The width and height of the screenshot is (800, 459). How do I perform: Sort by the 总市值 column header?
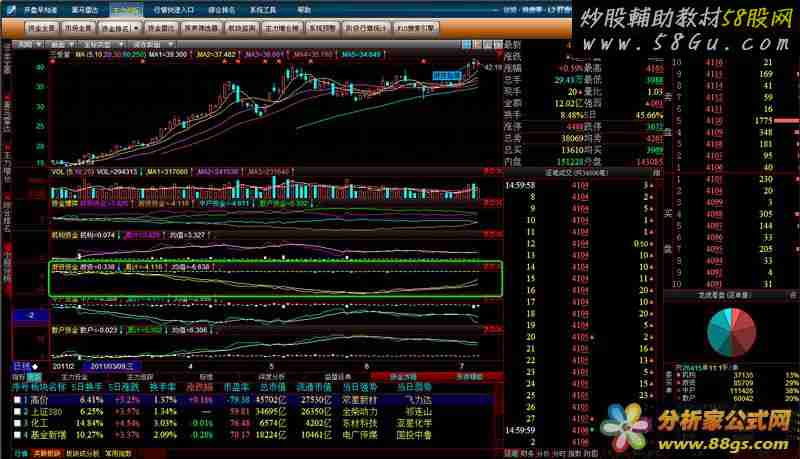point(272,388)
